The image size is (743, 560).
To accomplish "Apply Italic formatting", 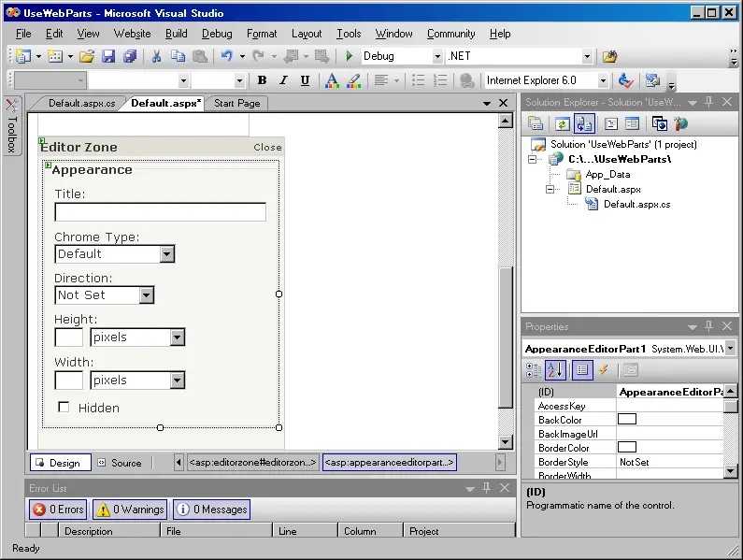I will pos(283,80).
